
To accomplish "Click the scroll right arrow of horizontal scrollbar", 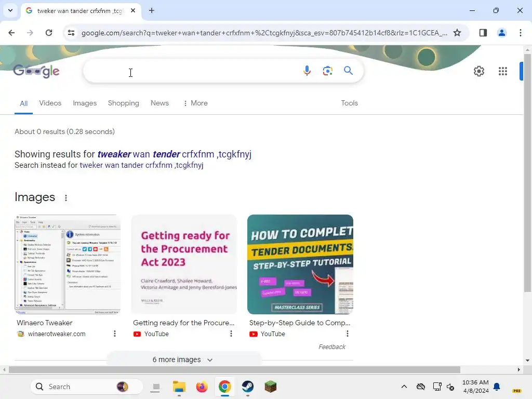I will click(519, 369).
